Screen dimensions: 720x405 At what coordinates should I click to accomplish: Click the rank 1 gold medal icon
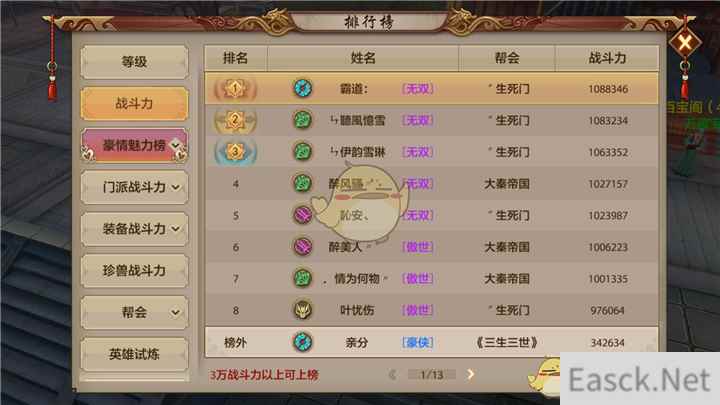point(235,88)
